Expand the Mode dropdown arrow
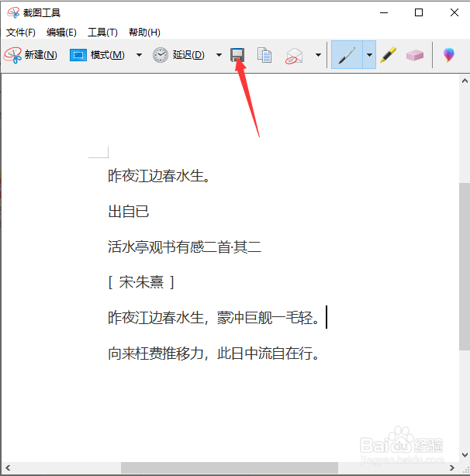This screenshot has width=470, height=476. 139,55
